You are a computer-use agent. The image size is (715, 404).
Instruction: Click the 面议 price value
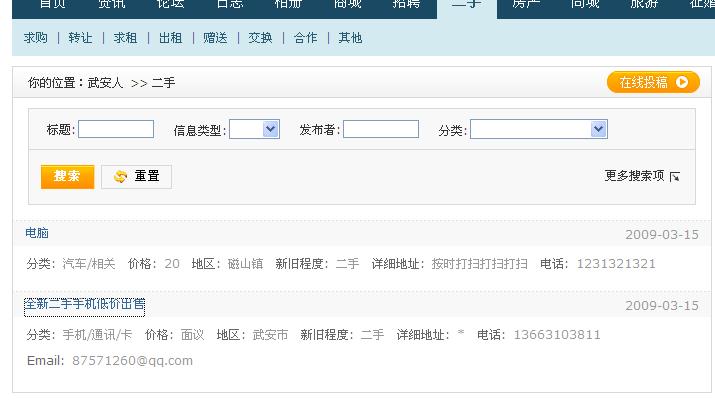[192, 335]
